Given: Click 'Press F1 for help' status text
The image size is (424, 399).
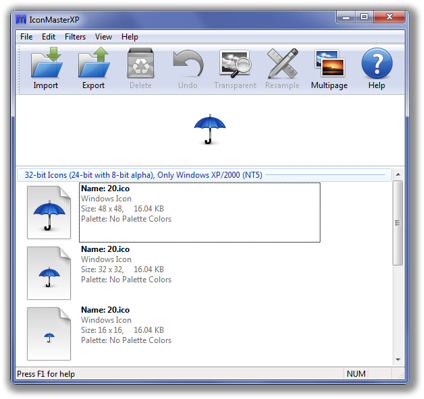Looking at the screenshot, I should pos(46,374).
